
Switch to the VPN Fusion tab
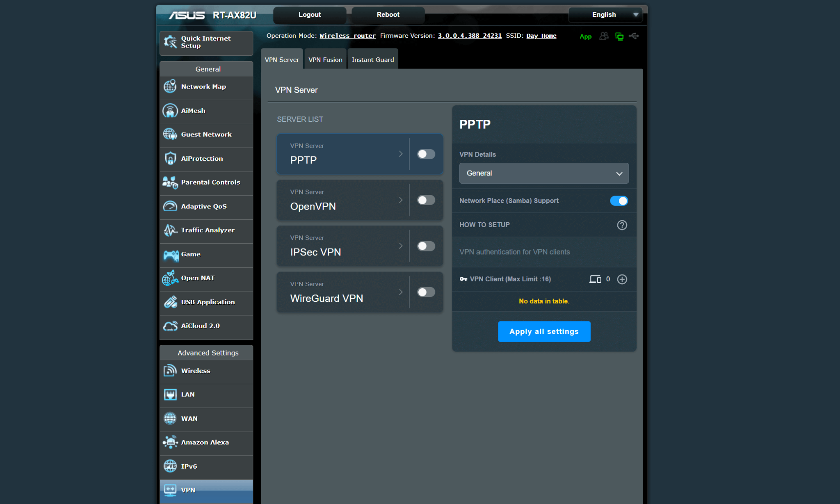pyautogui.click(x=325, y=59)
